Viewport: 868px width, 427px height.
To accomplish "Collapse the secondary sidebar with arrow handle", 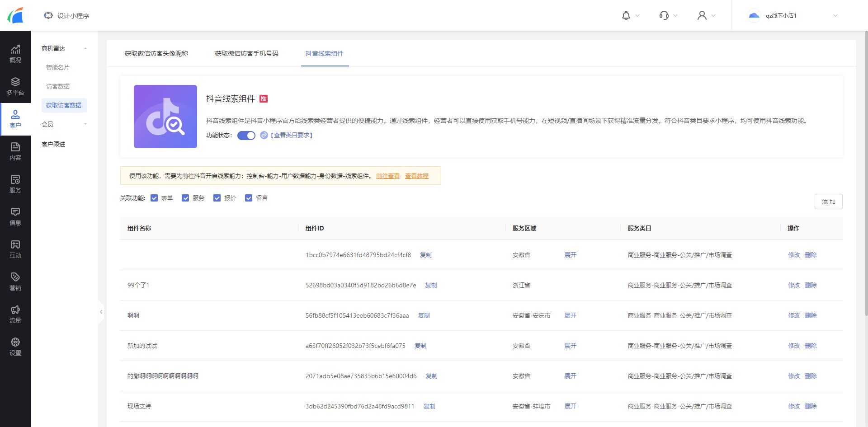I will tap(101, 312).
